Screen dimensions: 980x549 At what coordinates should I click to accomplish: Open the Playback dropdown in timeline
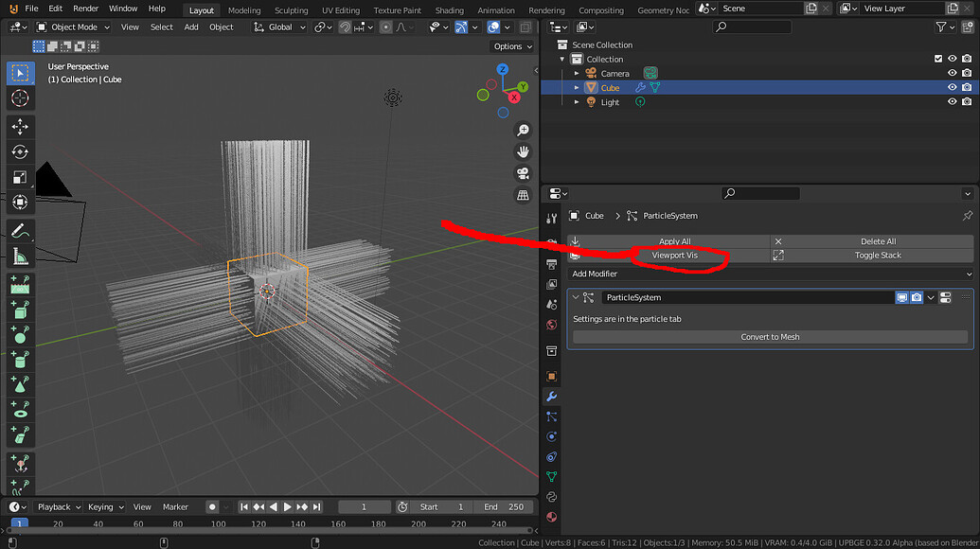[58, 506]
